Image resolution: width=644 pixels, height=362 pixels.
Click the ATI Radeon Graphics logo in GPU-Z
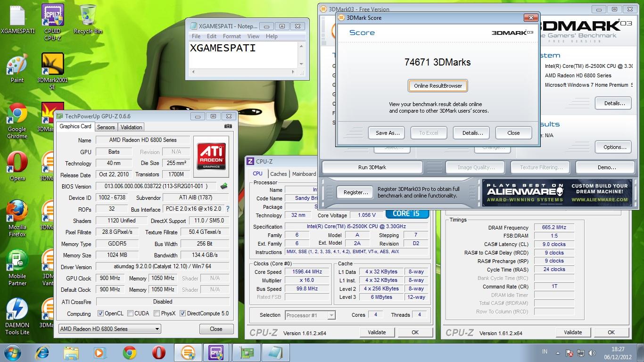tap(211, 156)
